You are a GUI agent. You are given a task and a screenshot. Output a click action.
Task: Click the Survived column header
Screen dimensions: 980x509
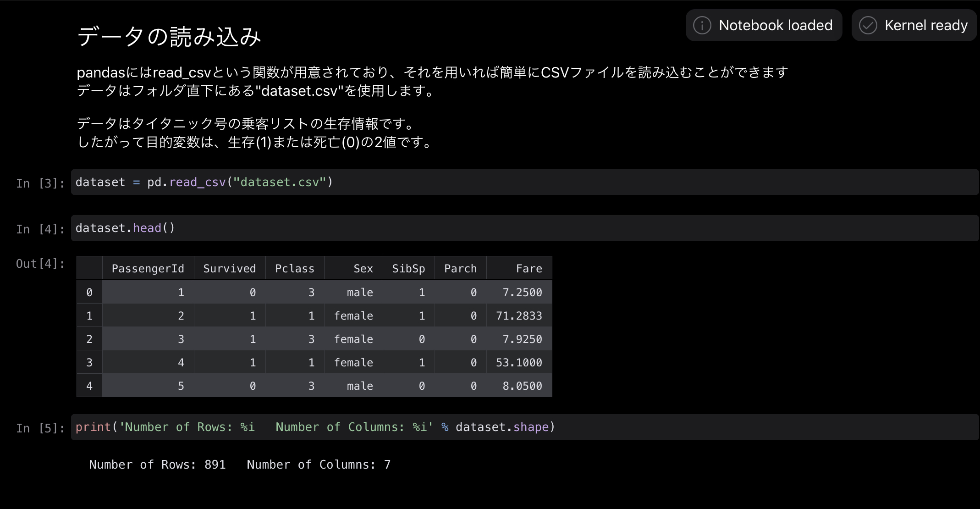229,269
